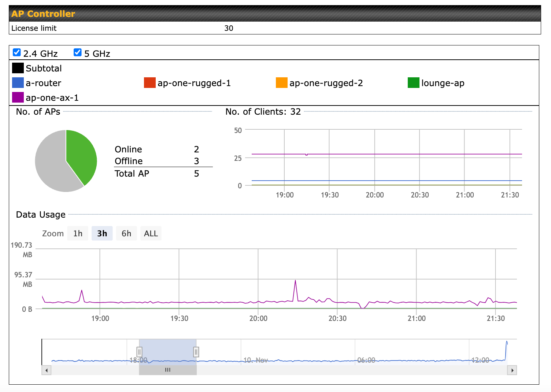Click the purple ap-one-ax-1 legend swatch
This screenshot has height=392, width=551.
18,97
